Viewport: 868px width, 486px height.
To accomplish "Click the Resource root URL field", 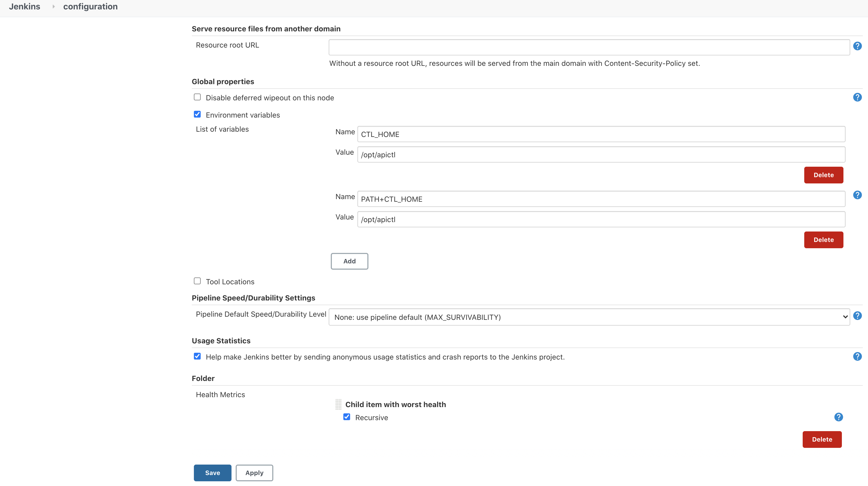I will pos(589,47).
